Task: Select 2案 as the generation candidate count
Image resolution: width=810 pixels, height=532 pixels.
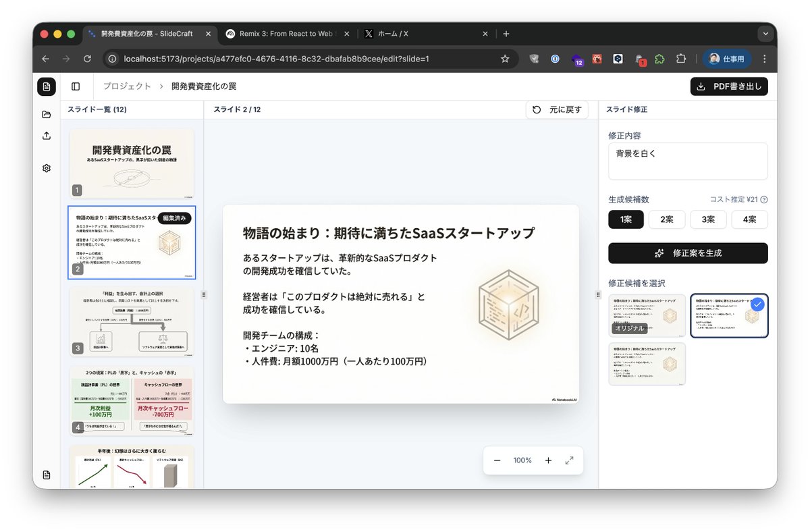Action: tap(667, 219)
